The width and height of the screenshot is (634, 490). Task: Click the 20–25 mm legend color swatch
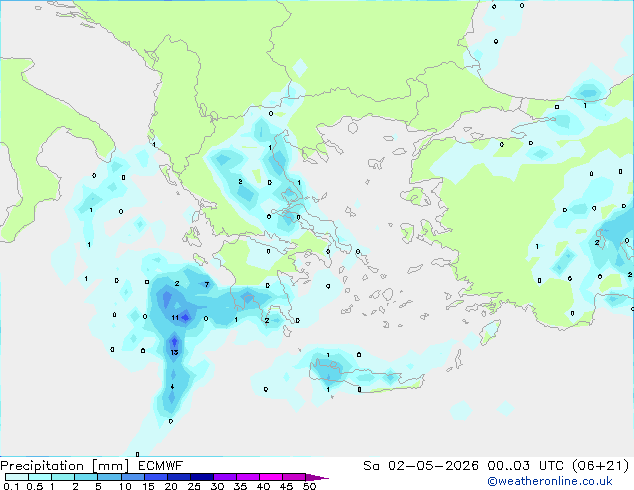(x=178, y=477)
